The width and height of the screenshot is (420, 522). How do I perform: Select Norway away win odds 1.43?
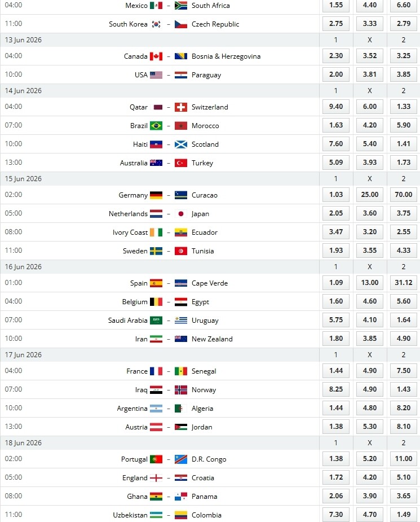coord(404,389)
